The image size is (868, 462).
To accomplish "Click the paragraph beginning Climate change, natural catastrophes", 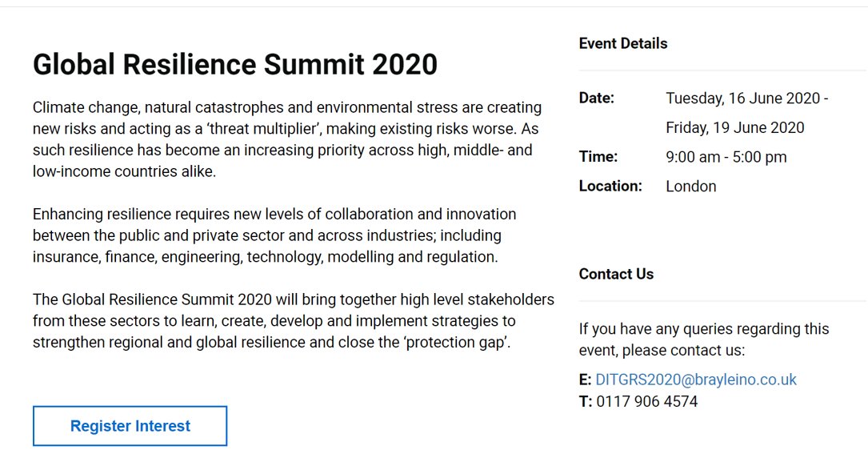I will [287, 139].
